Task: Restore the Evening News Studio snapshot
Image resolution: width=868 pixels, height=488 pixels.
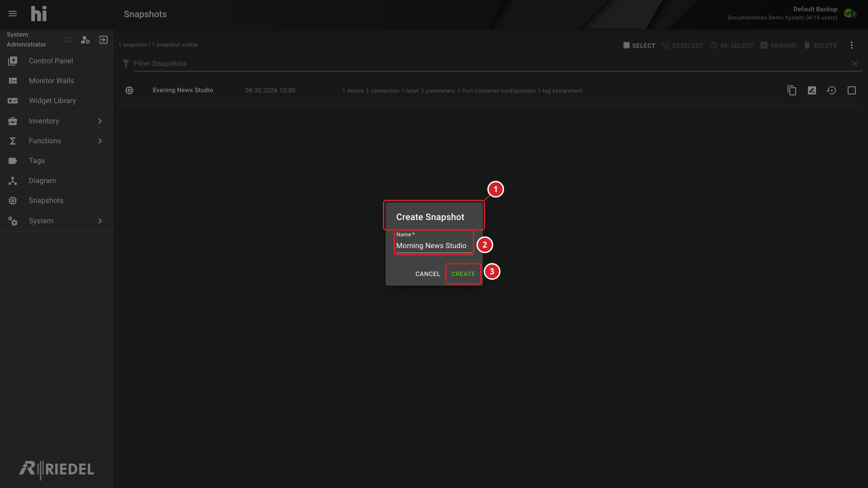Action: [832, 90]
